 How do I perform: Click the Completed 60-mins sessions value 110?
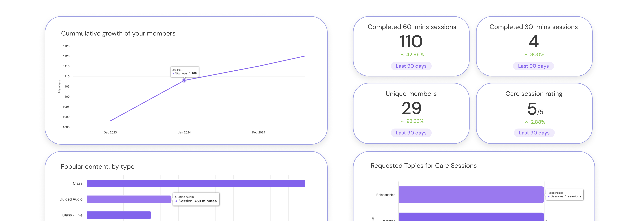(x=411, y=41)
